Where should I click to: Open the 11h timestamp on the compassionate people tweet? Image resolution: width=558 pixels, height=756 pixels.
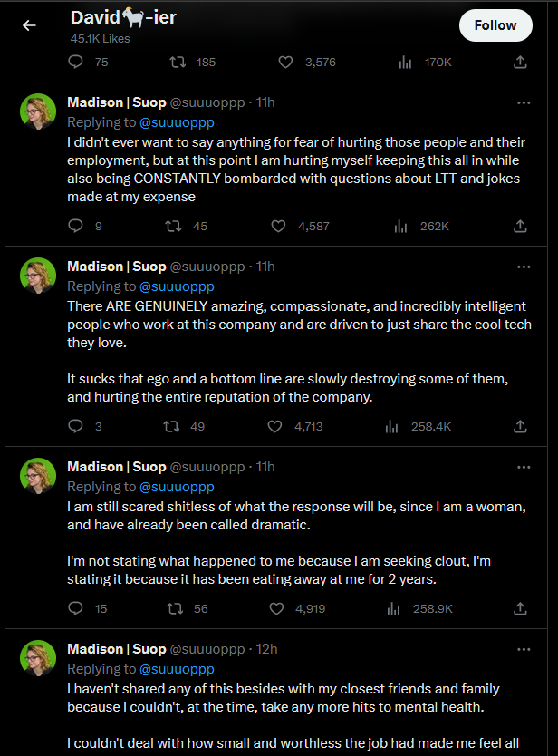tap(265, 267)
